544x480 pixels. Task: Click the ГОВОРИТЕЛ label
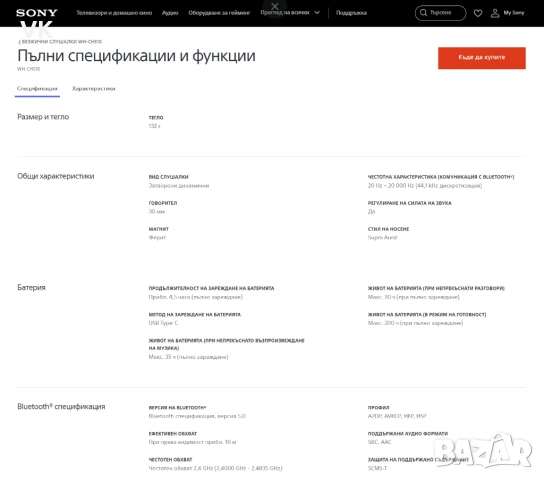tap(163, 203)
